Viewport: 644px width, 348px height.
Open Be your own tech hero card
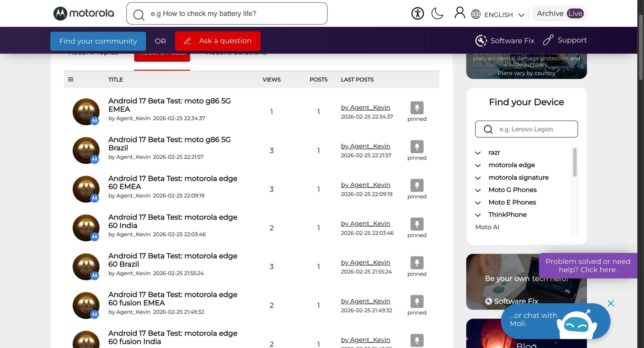(526, 282)
